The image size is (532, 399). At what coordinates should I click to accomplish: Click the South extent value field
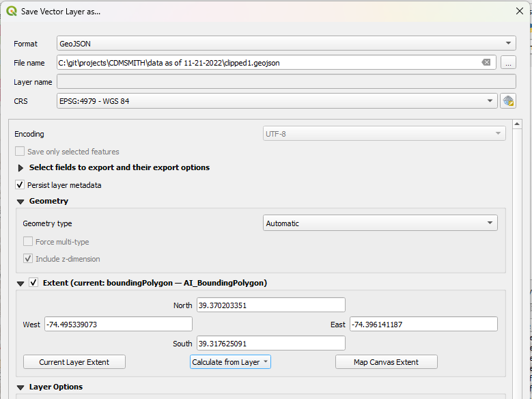pyautogui.click(x=270, y=343)
